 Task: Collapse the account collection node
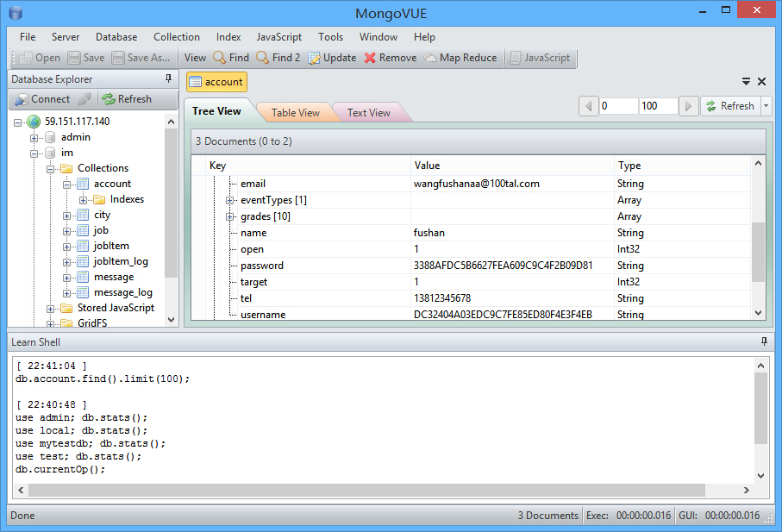pyautogui.click(x=67, y=185)
